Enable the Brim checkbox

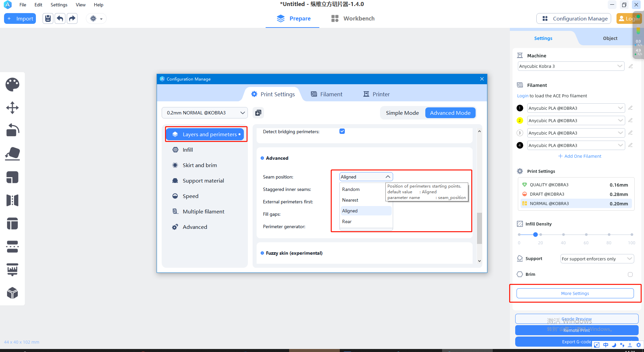630,274
